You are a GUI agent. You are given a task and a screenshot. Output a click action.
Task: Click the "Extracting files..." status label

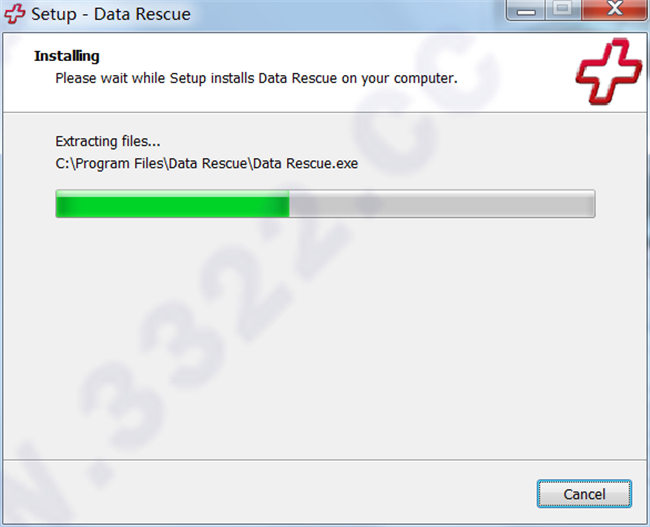(108, 141)
